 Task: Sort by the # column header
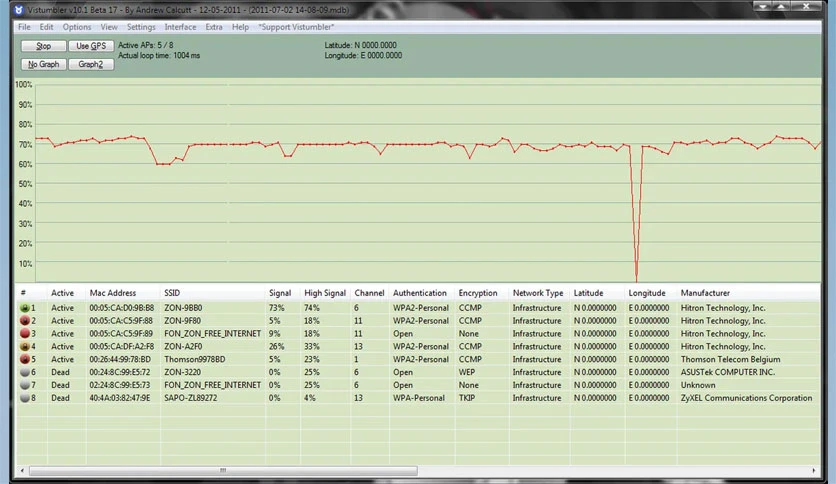pos(31,293)
